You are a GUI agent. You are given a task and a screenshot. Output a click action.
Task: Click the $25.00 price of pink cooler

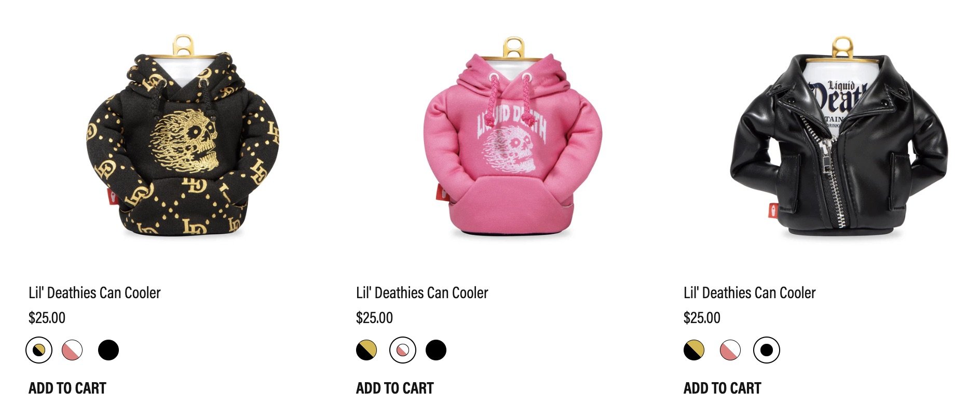(374, 318)
